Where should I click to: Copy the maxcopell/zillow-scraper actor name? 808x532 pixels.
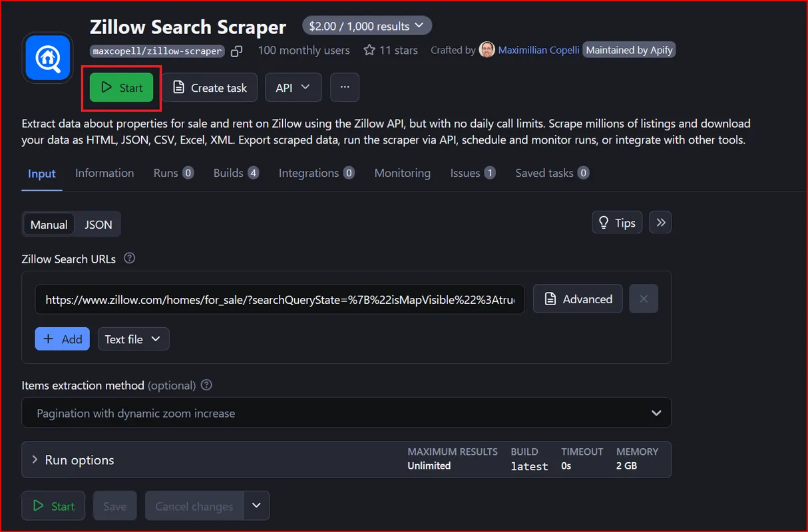click(x=236, y=51)
